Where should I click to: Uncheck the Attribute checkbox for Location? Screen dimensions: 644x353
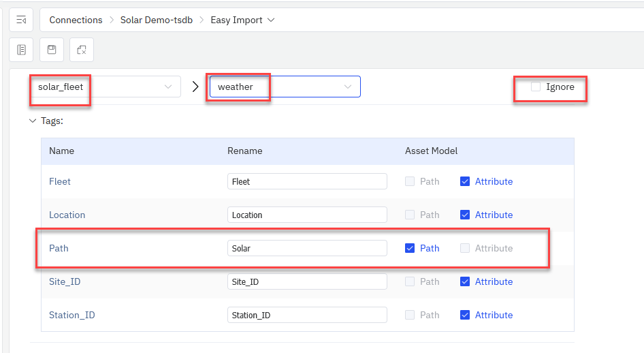coord(465,215)
